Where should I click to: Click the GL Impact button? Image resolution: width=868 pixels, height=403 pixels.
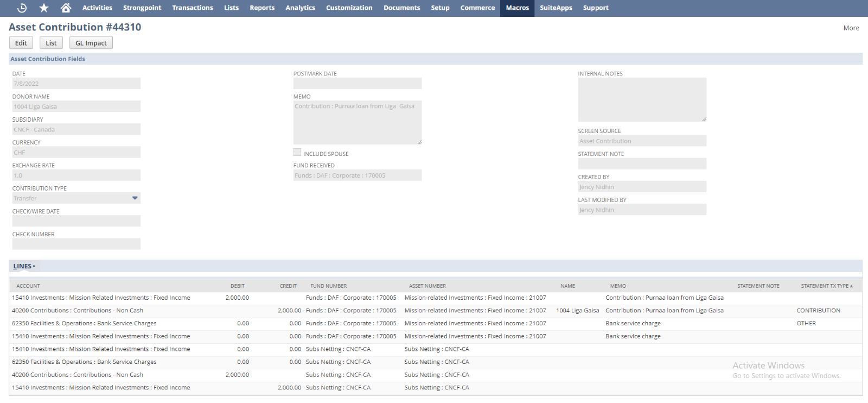[91, 43]
